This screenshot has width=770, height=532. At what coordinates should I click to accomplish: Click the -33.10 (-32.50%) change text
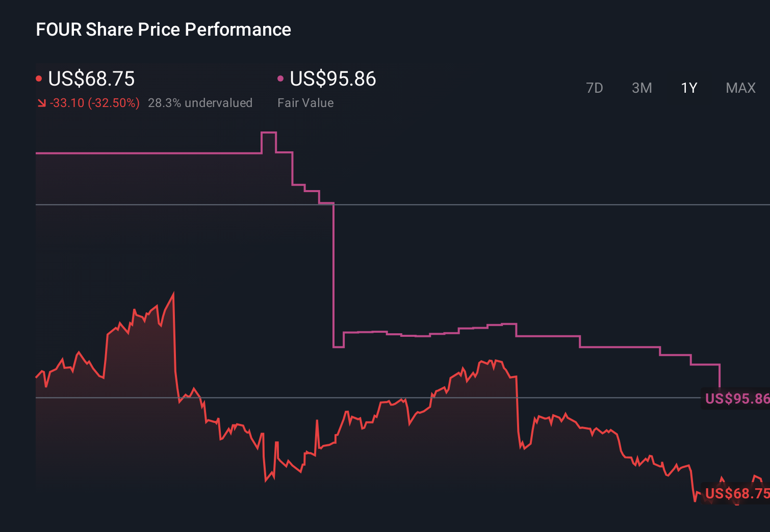95,103
